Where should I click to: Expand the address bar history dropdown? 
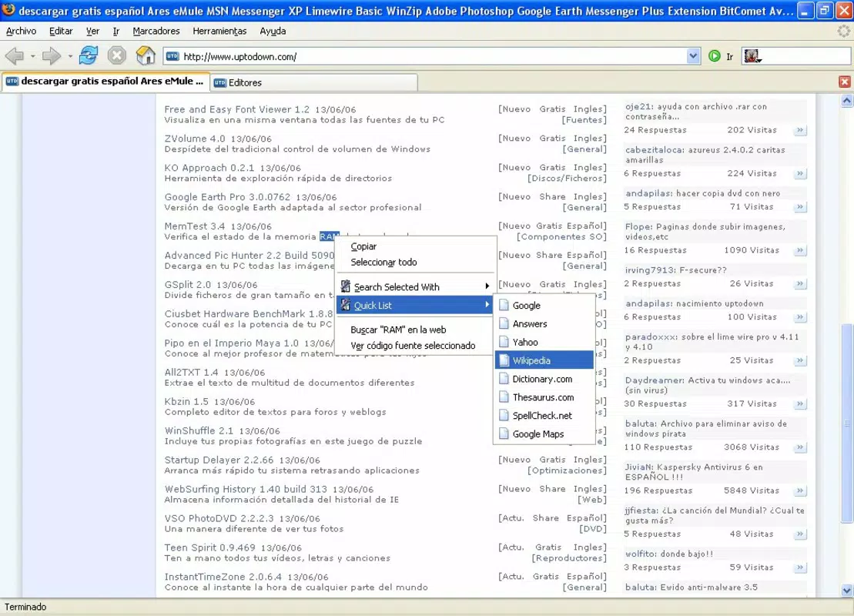point(693,56)
